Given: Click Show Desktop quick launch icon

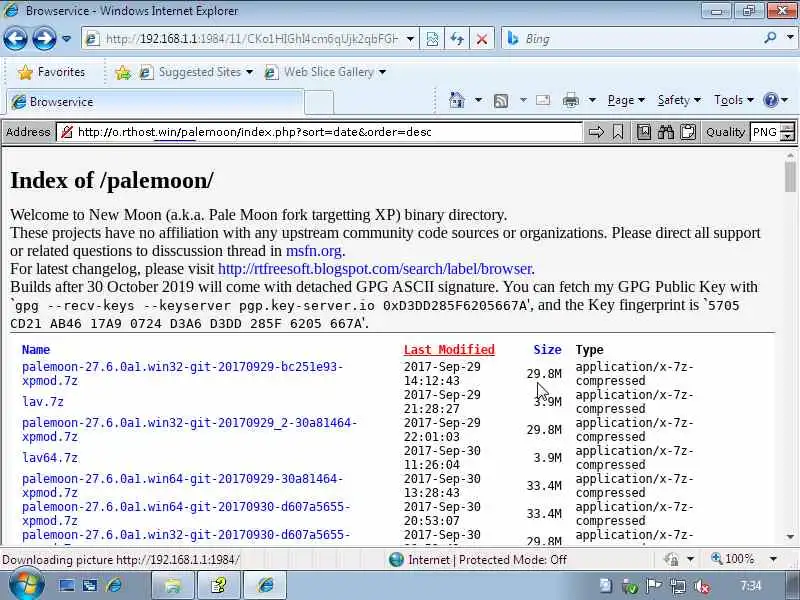Looking at the screenshot, I should coord(66,585).
